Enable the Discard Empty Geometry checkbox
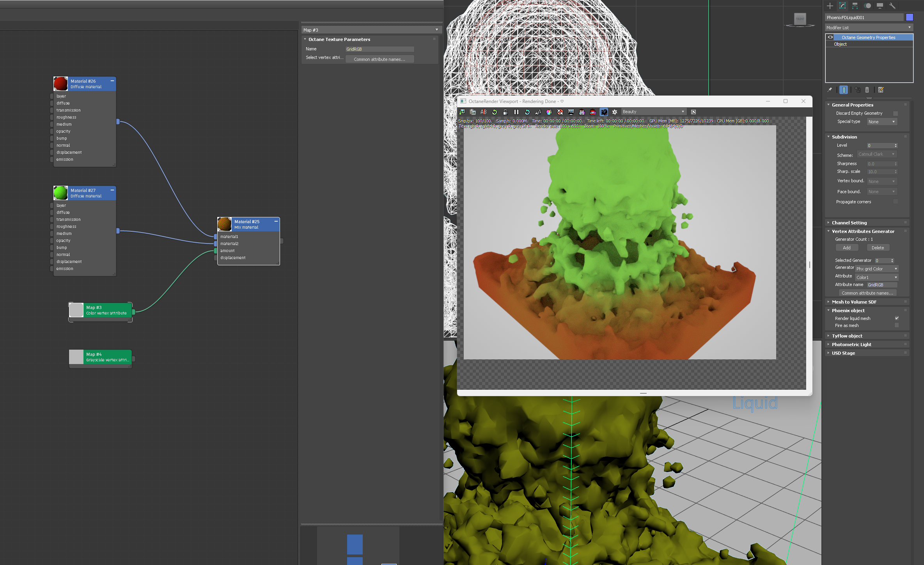The width and height of the screenshot is (924, 565). tap(896, 113)
